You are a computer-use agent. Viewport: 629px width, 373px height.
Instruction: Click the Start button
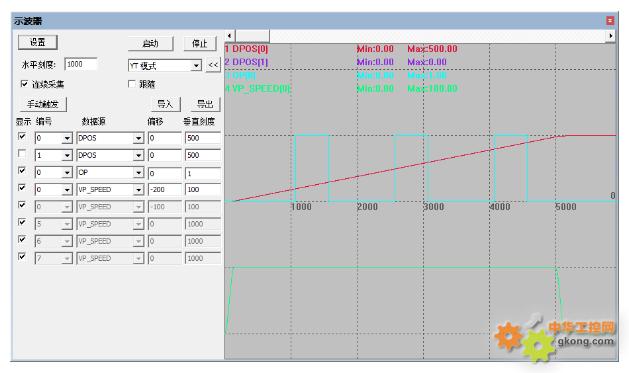tap(150, 43)
